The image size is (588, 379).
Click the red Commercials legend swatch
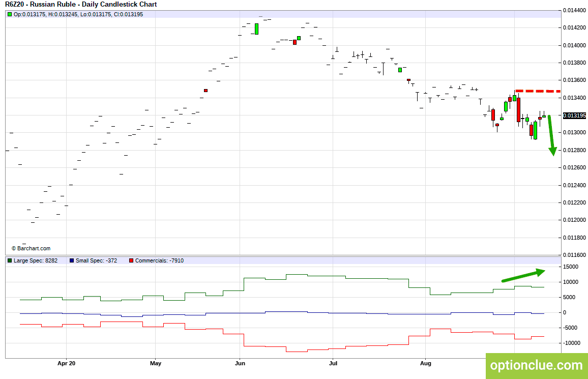pos(131,260)
